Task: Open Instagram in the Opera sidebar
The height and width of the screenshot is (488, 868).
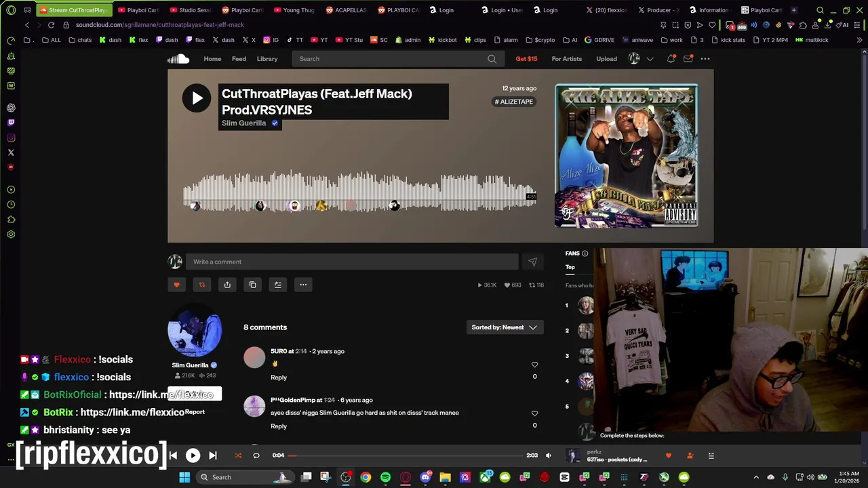Action: coord(11,138)
